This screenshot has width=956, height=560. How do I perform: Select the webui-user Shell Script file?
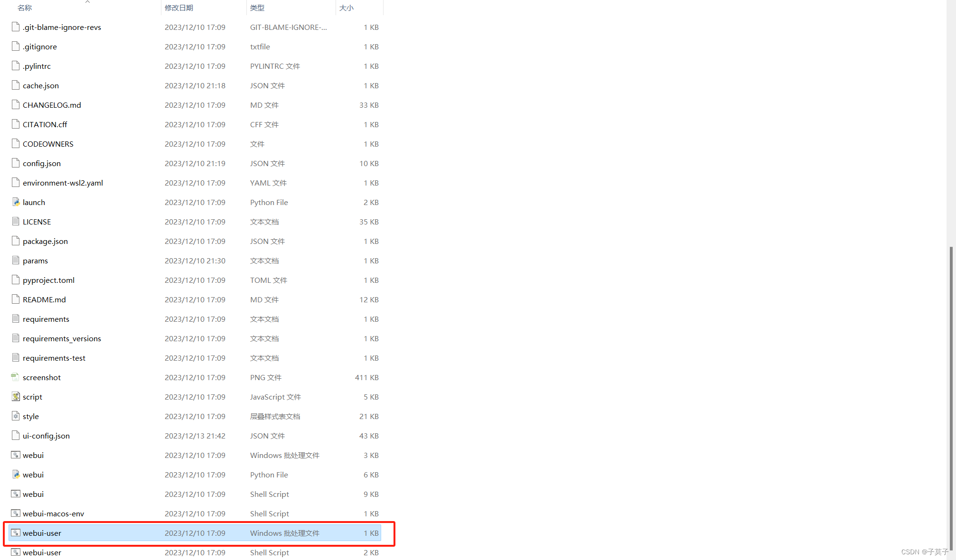[x=42, y=552]
